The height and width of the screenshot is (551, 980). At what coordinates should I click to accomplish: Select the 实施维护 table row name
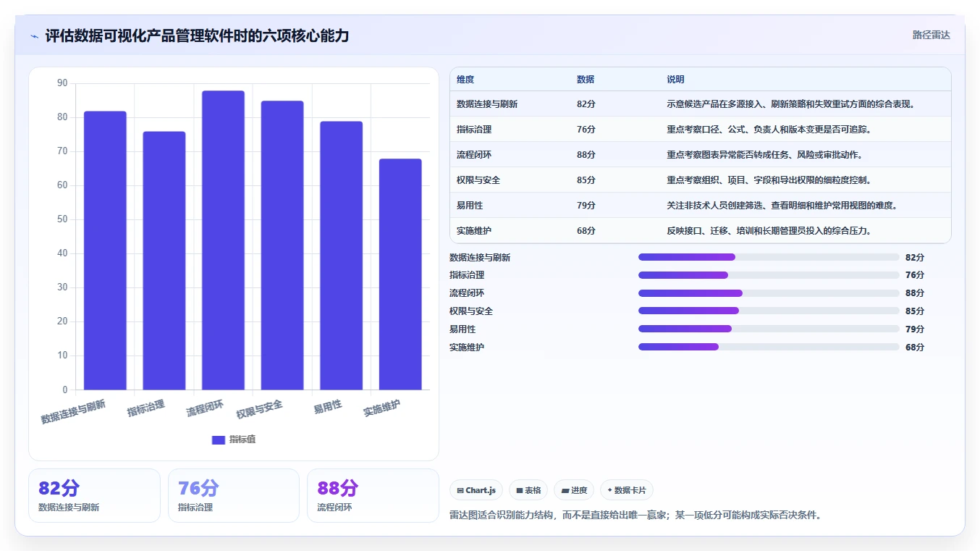tap(474, 231)
